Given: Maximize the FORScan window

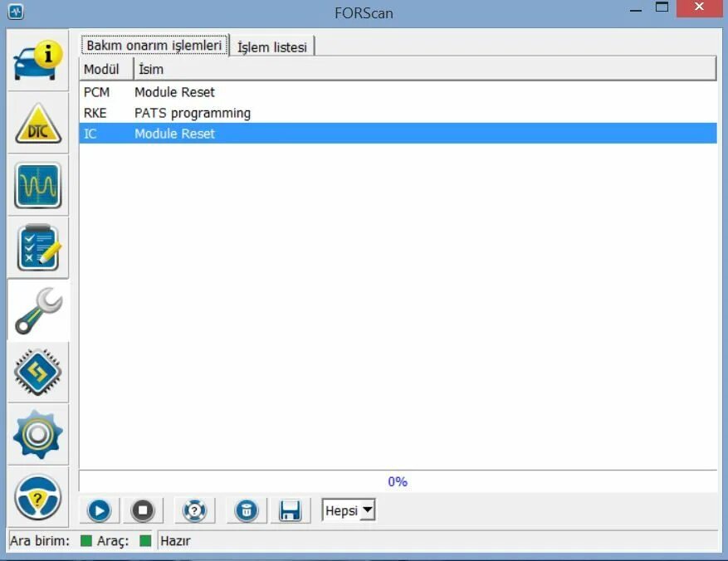Looking at the screenshot, I should [662, 7].
